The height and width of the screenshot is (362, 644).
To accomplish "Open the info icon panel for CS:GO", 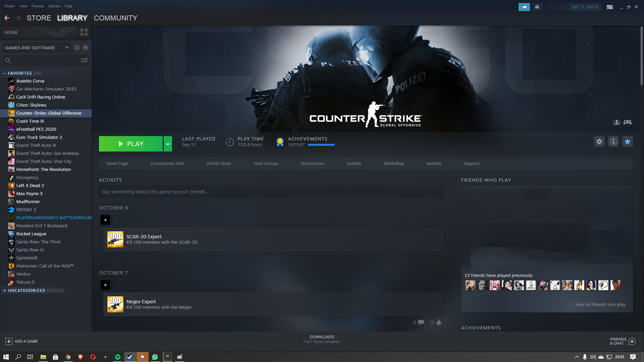I will tap(613, 141).
